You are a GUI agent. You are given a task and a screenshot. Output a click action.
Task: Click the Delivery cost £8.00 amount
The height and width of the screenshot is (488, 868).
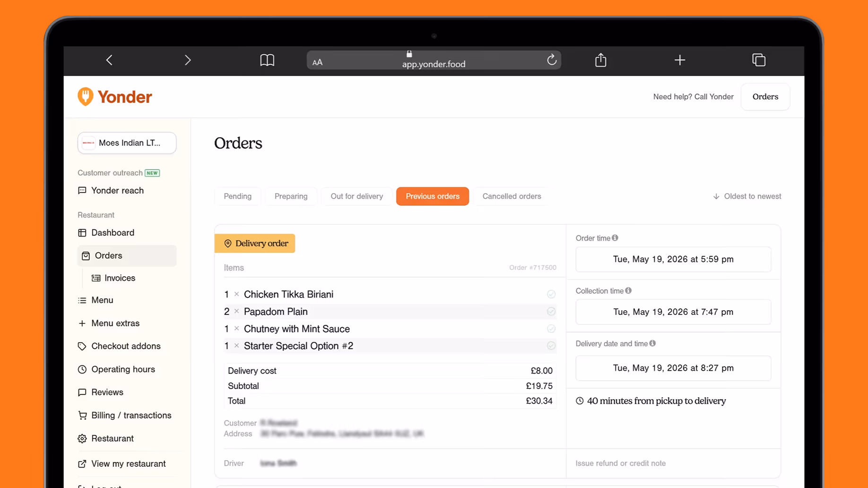pos(541,371)
